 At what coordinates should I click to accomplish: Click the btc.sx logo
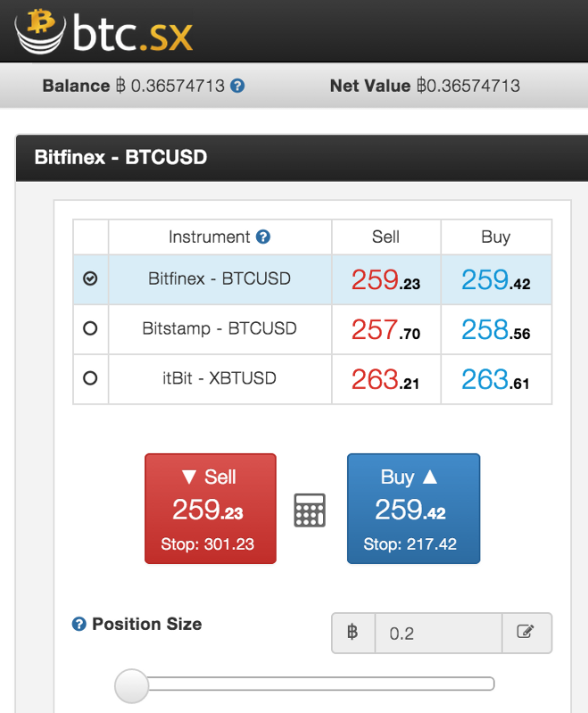point(104,31)
